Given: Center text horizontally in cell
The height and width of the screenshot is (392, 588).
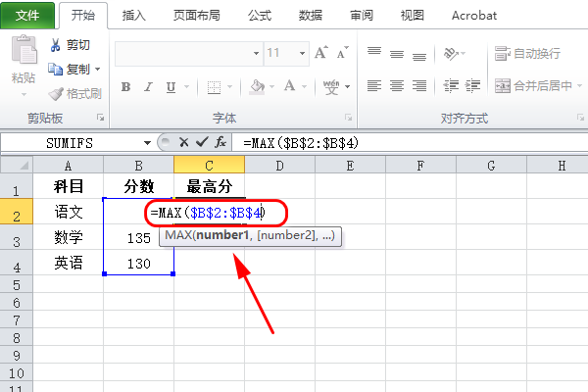Looking at the screenshot, I should (x=397, y=86).
